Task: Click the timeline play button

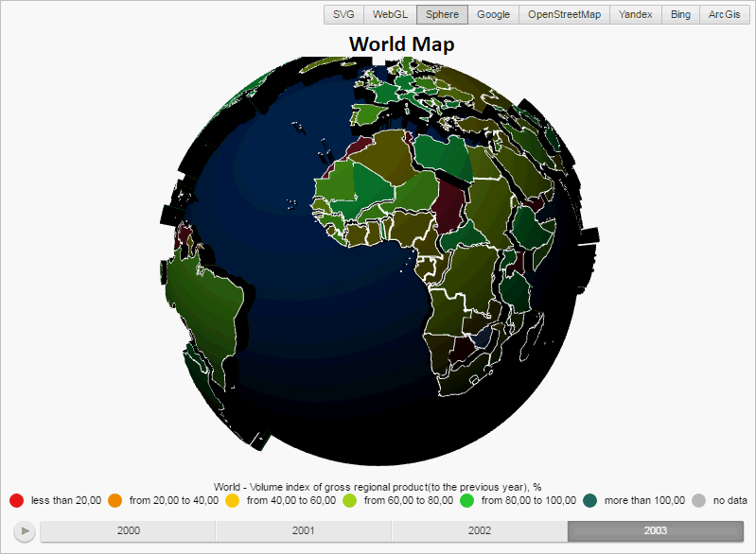Action: pyautogui.click(x=25, y=531)
